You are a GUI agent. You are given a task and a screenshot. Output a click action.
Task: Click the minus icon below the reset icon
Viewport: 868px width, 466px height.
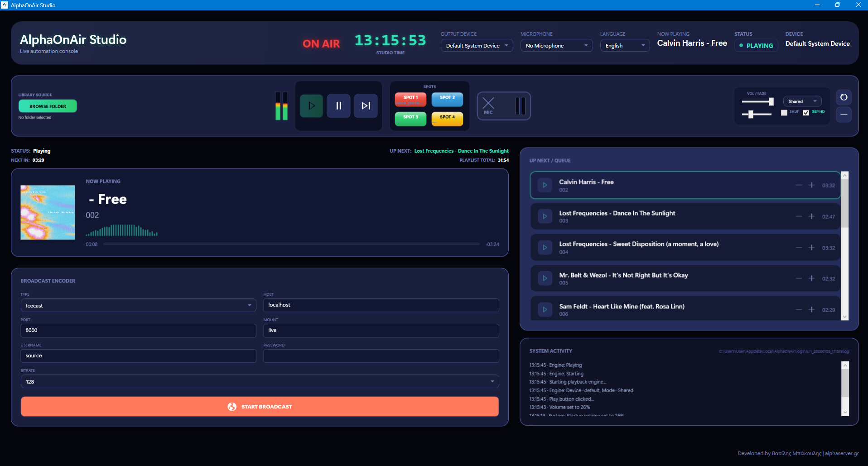[x=843, y=115]
